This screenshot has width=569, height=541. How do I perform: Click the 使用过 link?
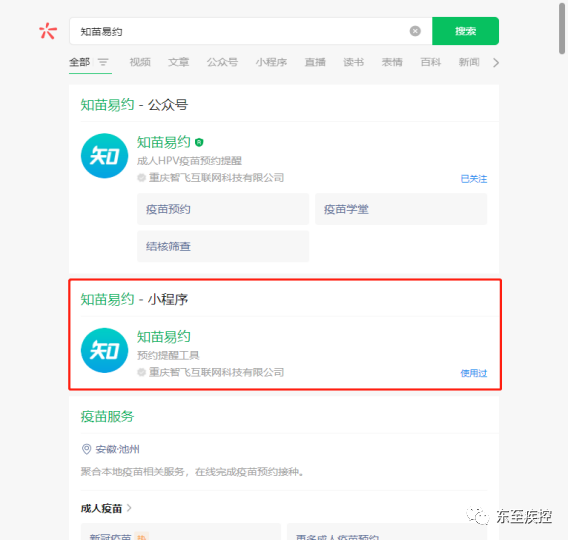474,373
